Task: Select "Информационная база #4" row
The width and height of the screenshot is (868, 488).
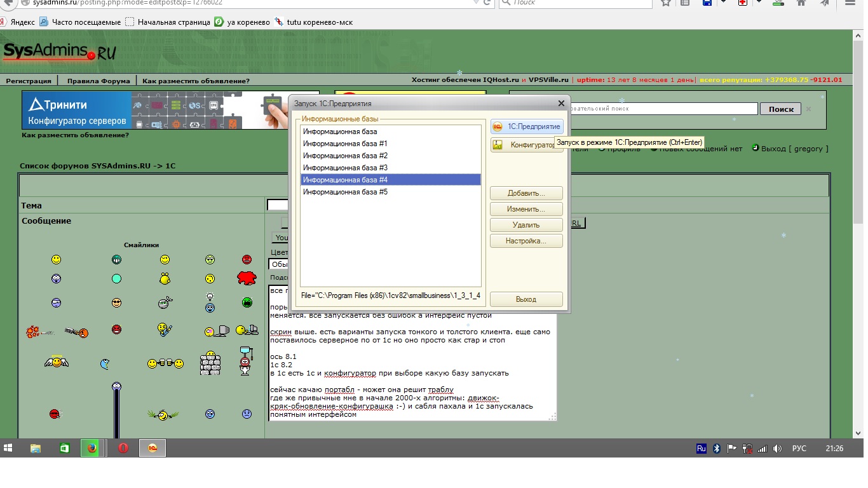Action: [391, 180]
